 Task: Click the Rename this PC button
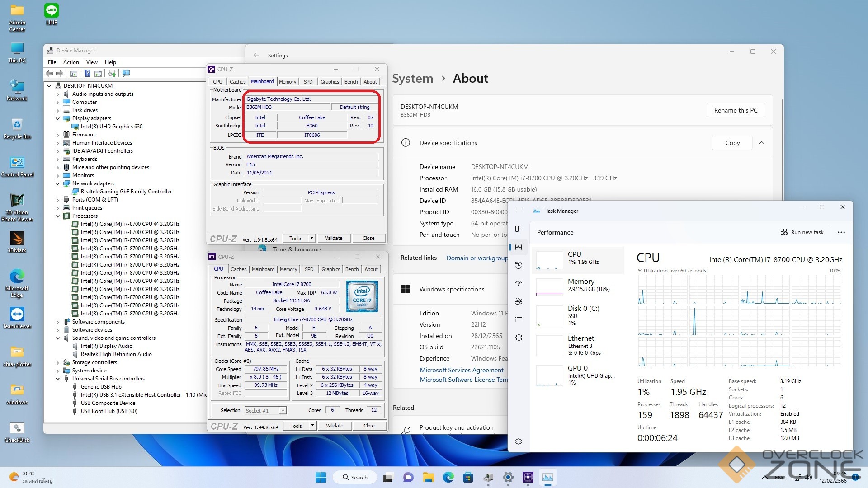pyautogui.click(x=736, y=110)
